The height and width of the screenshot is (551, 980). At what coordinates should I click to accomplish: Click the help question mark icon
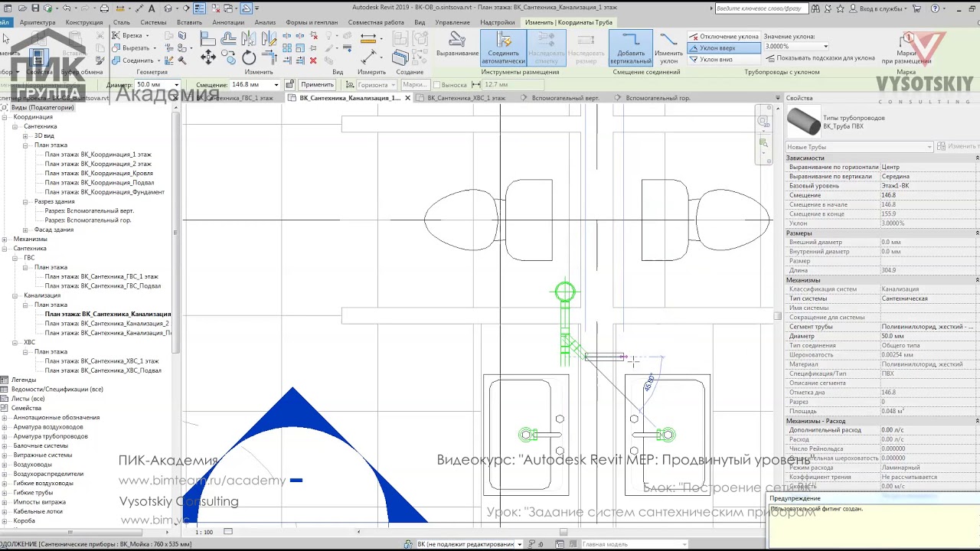[935, 8]
